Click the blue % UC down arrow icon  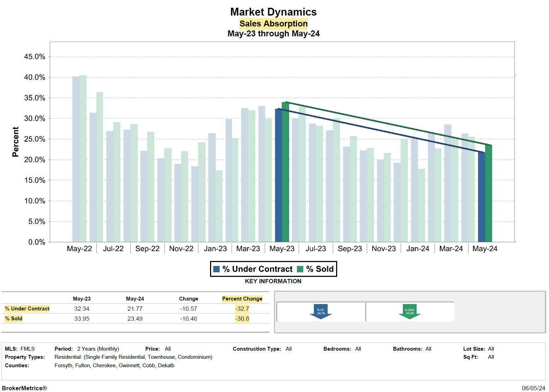(321, 311)
